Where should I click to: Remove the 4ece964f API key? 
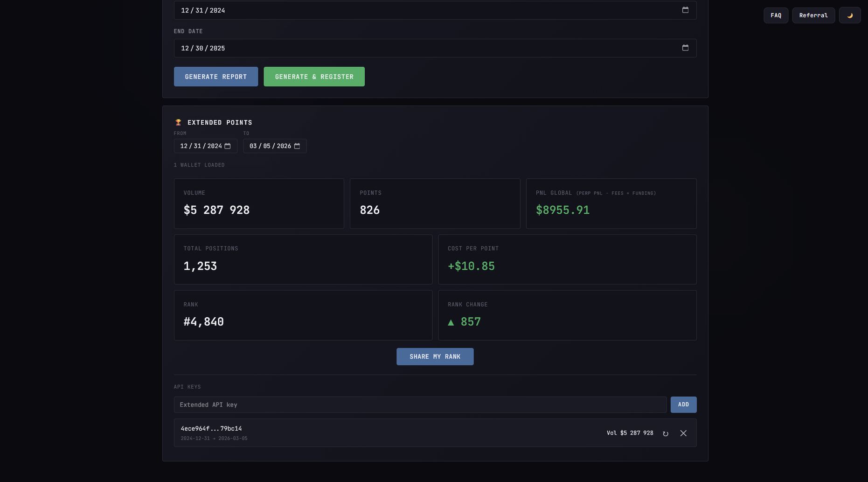683,433
